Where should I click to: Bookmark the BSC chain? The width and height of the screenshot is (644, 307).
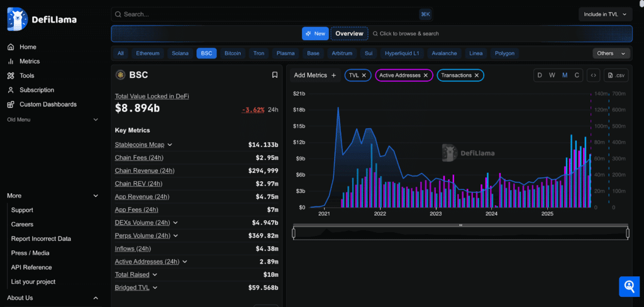(275, 75)
